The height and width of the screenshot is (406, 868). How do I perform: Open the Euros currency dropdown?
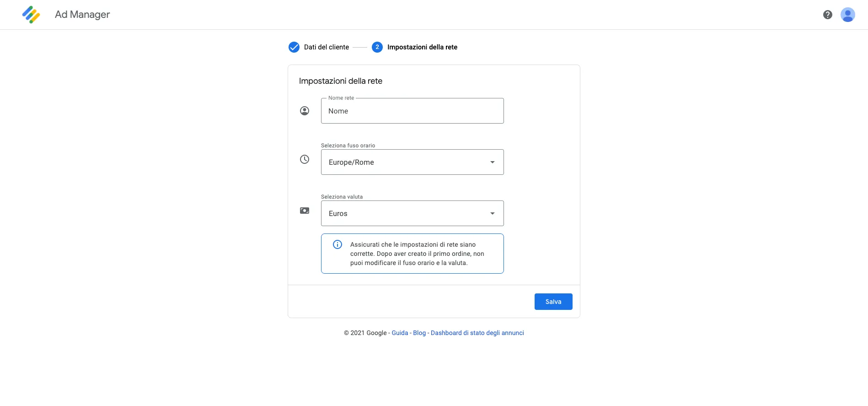tap(412, 213)
